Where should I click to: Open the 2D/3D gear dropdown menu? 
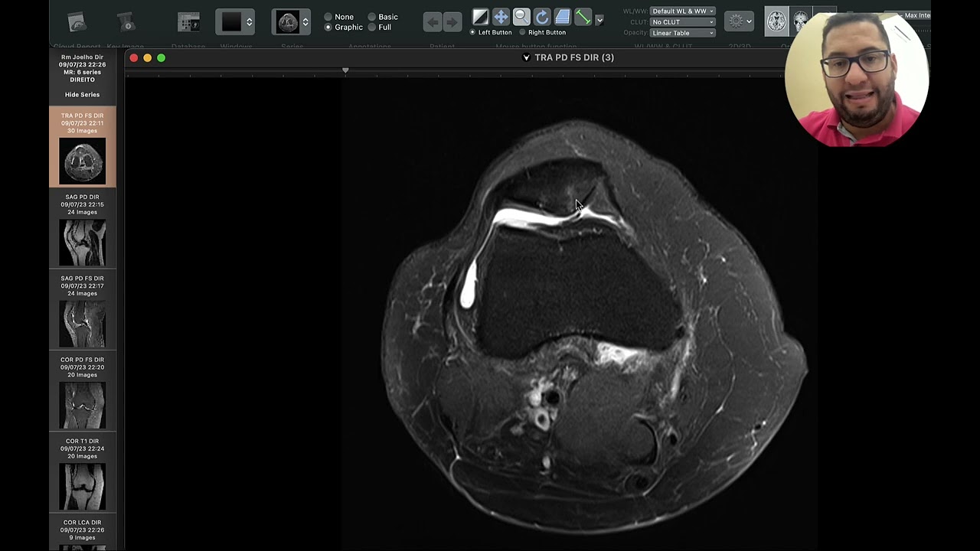[x=739, y=21]
